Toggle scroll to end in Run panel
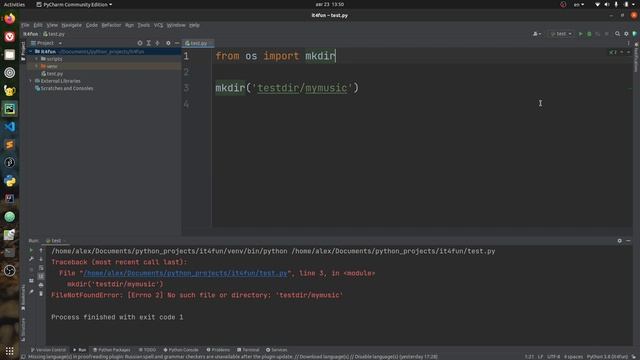The image size is (640, 360). click(41, 276)
